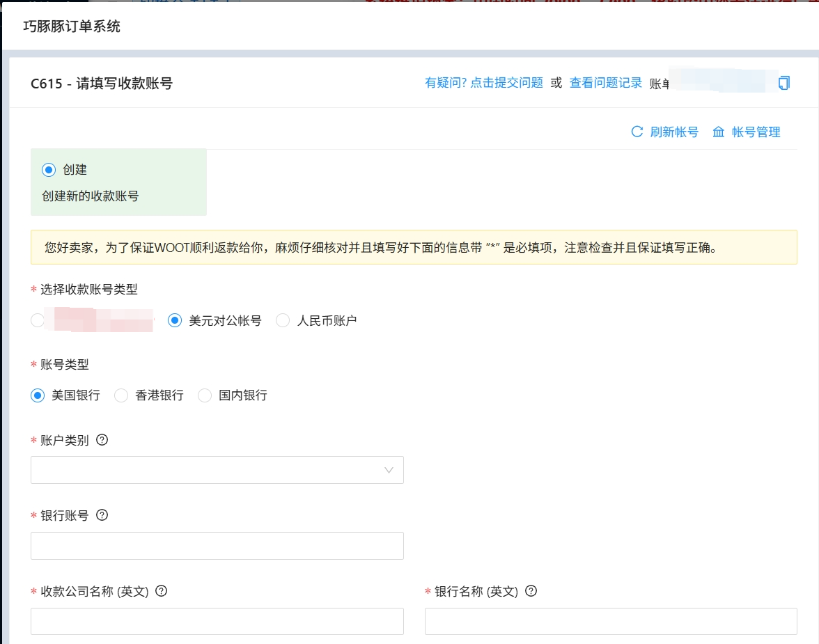Click into the 银行账号 input field
The height and width of the screenshot is (644, 819).
(217, 546)
